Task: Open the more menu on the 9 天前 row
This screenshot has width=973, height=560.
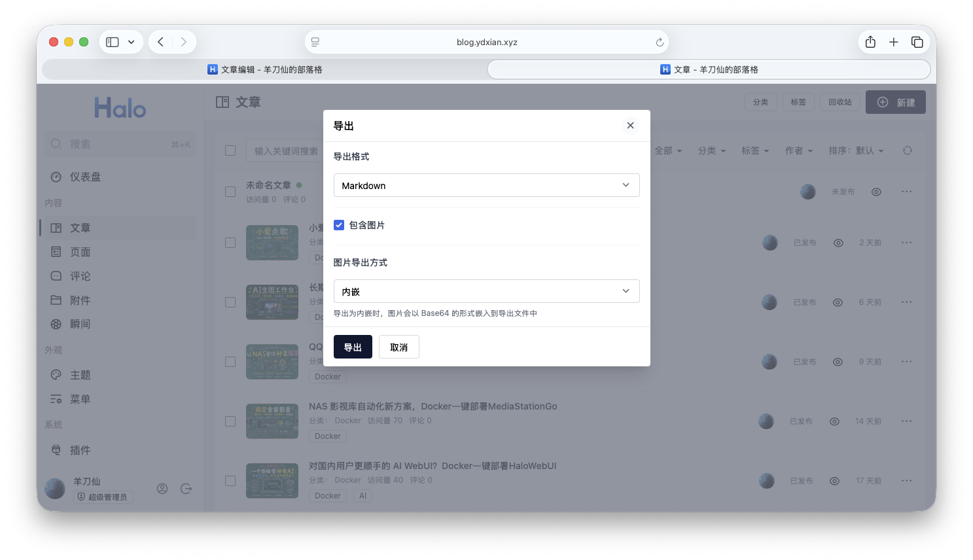Action: point(906,362)
